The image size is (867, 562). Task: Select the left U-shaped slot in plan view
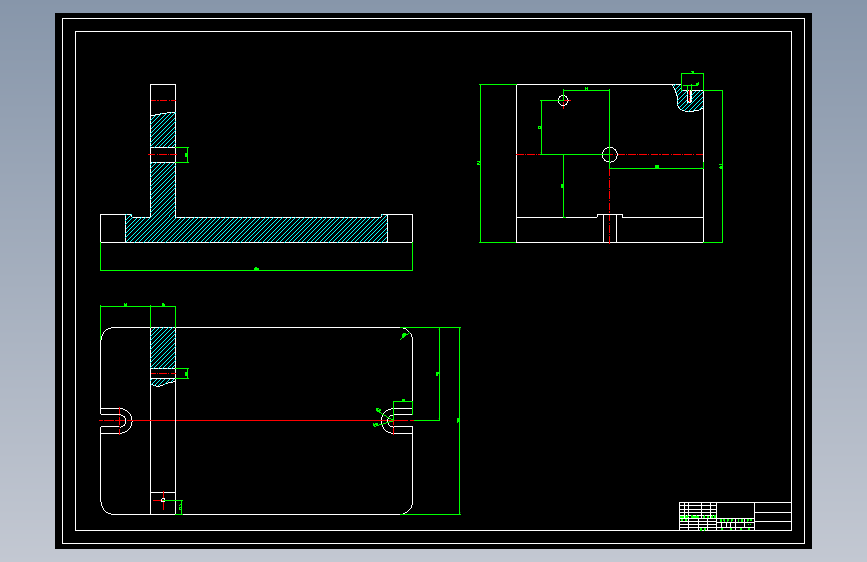[116, 420]
